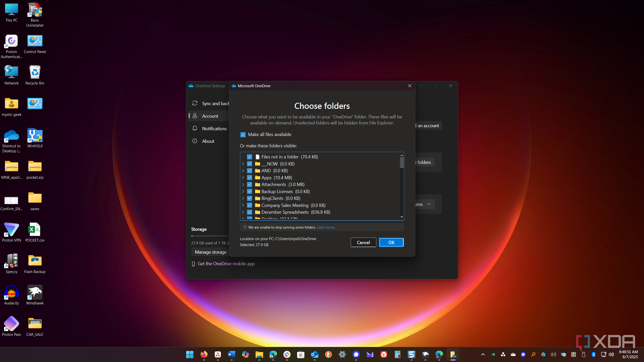The width and height of the screenshot is (644, 362).
Task: Confirm folder selection with OK
Action: point(391,242)
